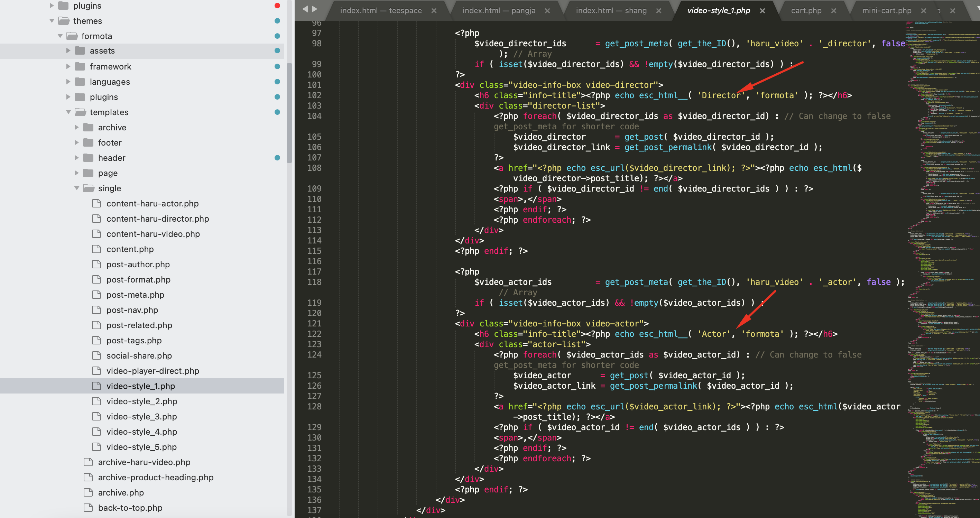Select the assets folder icon

[80, 50]
